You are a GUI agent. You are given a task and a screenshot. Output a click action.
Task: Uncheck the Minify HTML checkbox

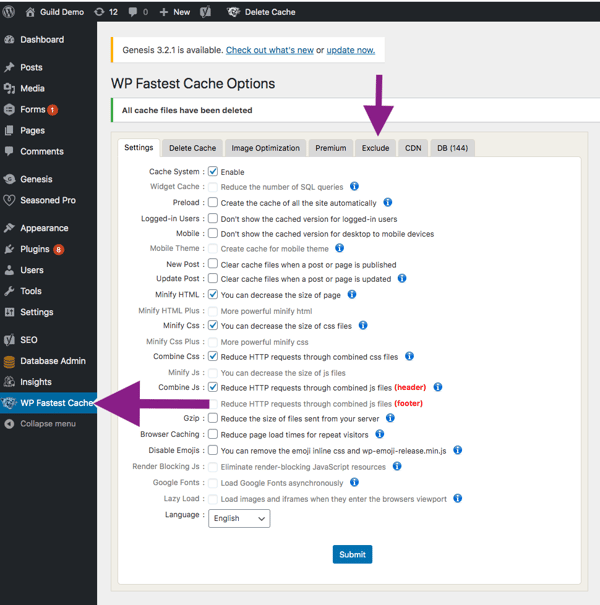213,294
